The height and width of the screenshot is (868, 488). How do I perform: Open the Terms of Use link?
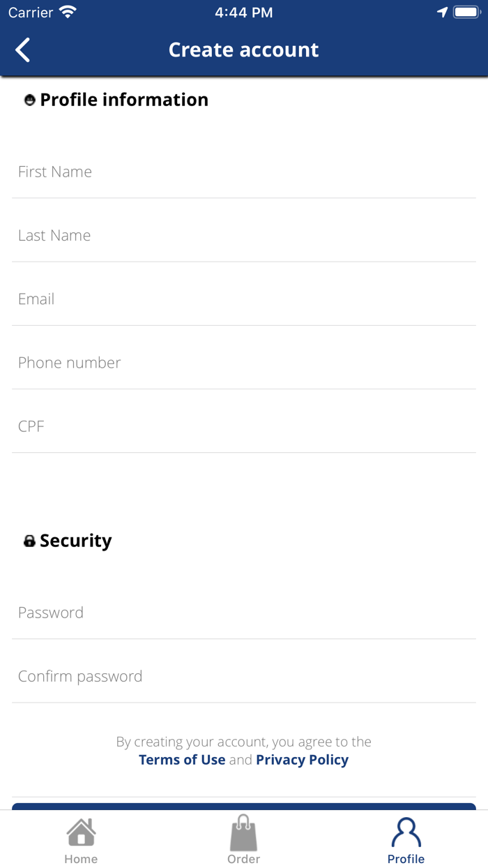[x=182, y=760]
